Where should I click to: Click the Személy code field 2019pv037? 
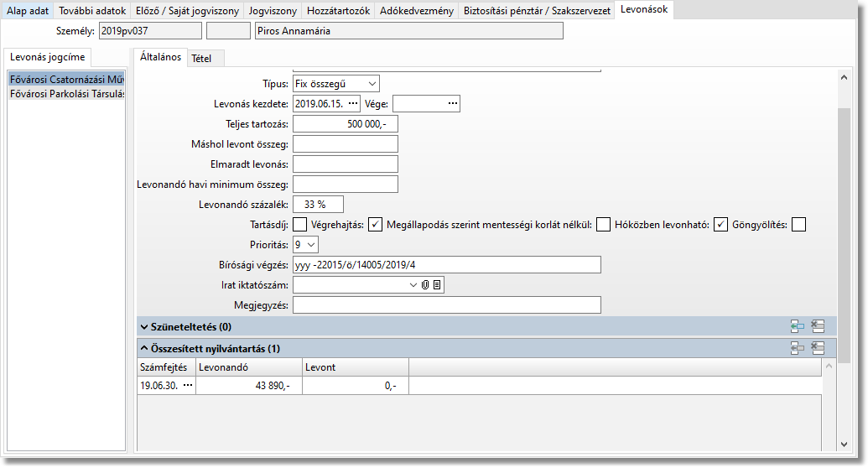[x=151, y=31]
